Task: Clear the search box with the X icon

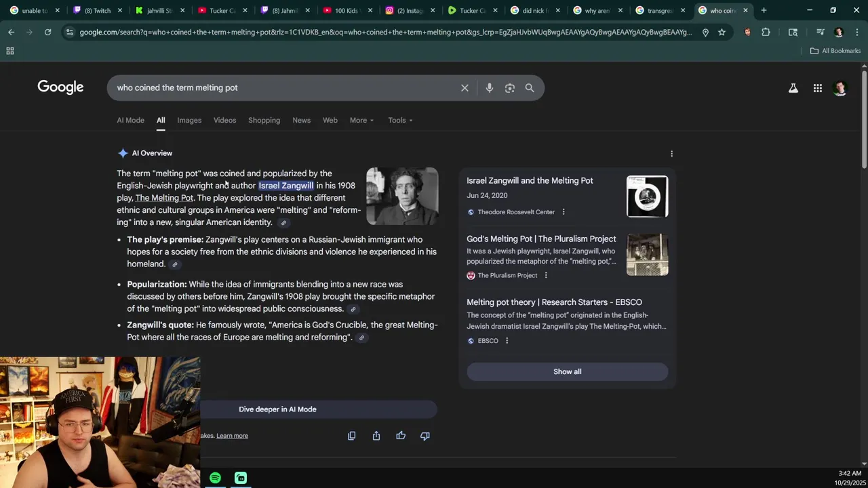Action: [x=465, y=88]
